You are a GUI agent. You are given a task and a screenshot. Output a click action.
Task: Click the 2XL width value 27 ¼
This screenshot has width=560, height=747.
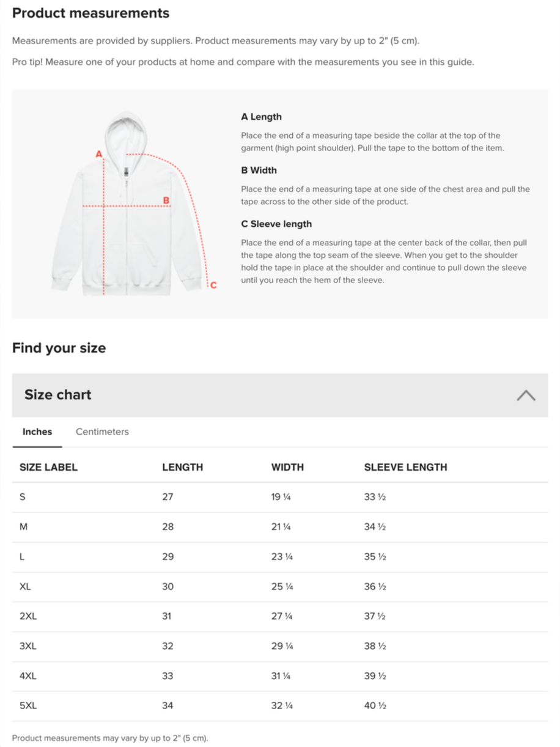[x=282, y=616]
